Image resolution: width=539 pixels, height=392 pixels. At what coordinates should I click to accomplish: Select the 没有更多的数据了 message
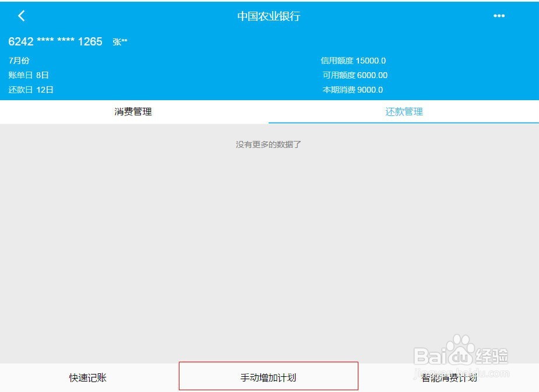pos(269,144)
